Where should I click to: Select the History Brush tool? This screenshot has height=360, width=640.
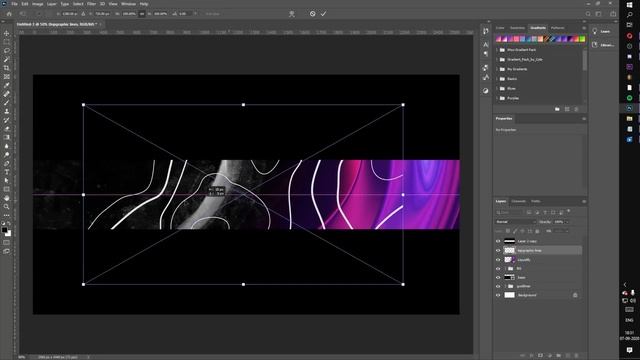tap(7, 120)
